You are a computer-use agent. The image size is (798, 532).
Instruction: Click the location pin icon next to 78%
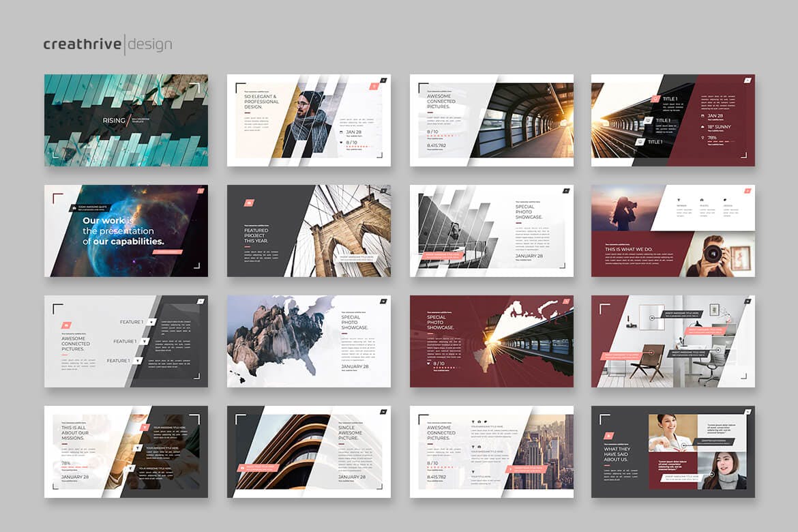click(x=703, y=138)
